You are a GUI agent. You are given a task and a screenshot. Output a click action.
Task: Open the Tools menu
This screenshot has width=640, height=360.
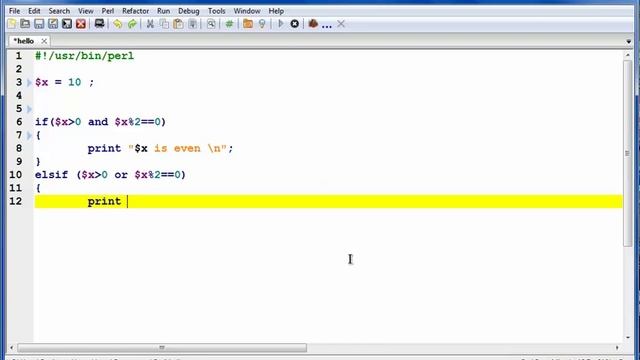pos(216,11)
